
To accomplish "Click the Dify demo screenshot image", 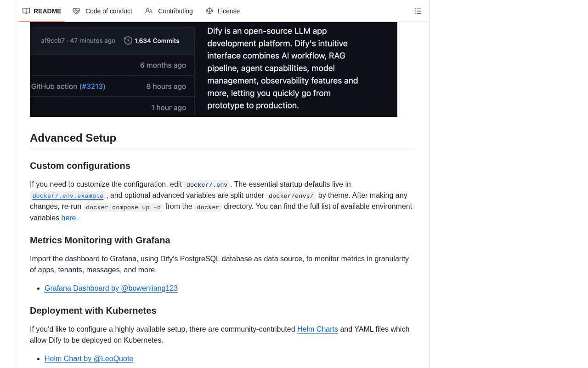I will pyautogui.click(x=214, y=69).
